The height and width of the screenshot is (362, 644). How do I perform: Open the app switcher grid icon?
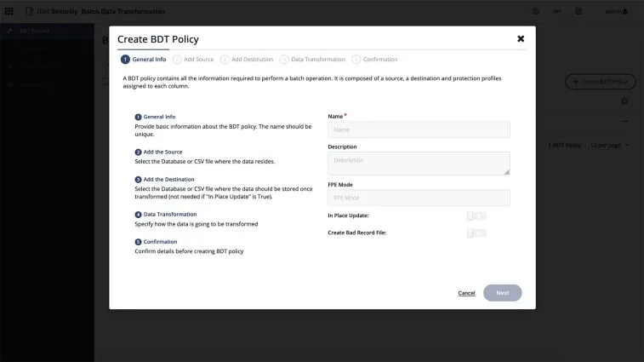(x=9, y=11)
